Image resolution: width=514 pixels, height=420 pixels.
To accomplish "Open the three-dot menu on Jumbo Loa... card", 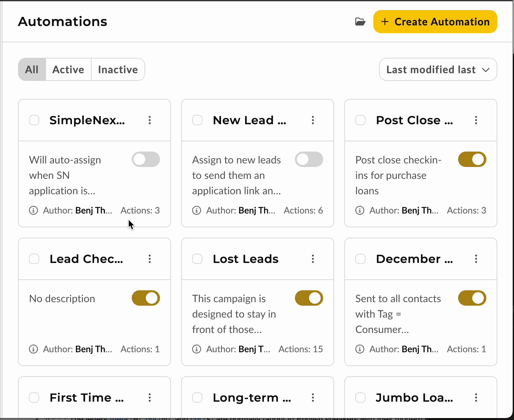I will (x=476, y=398).
